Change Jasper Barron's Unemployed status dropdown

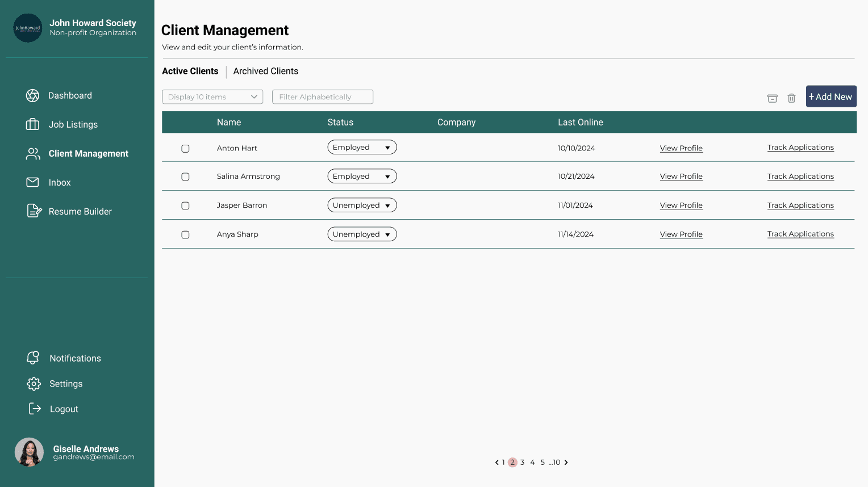point(362,205)
